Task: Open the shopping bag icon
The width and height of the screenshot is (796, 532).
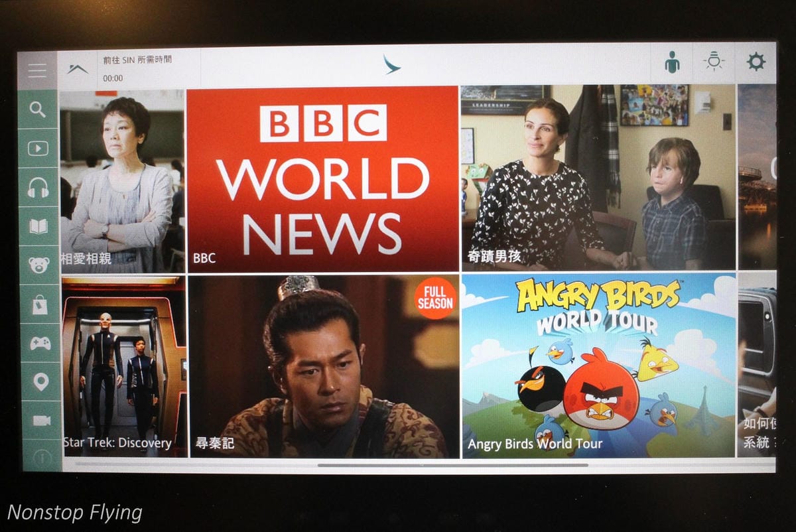Action: coord(39,304)
